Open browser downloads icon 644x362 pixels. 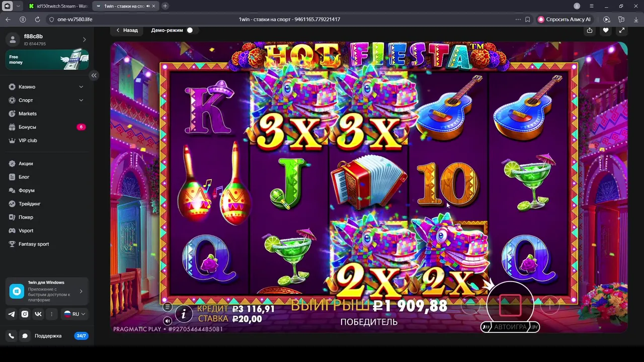[636, 19]
